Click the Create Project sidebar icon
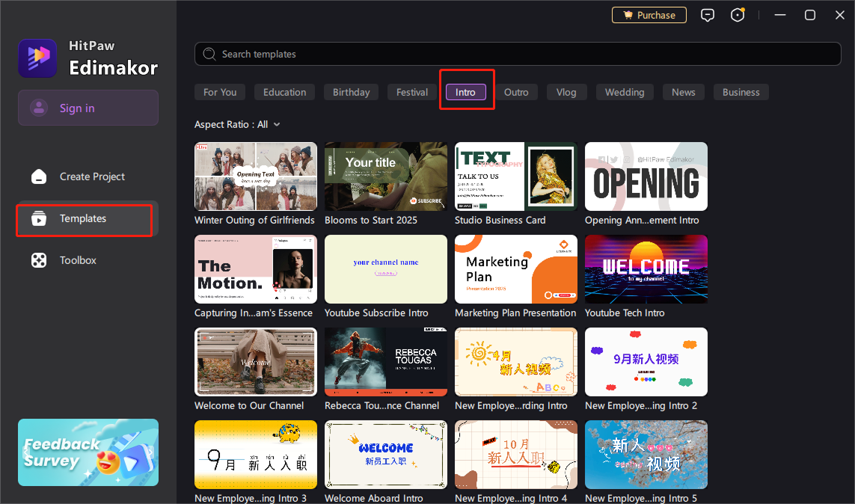The image size is (855, 504). (39, 176)
